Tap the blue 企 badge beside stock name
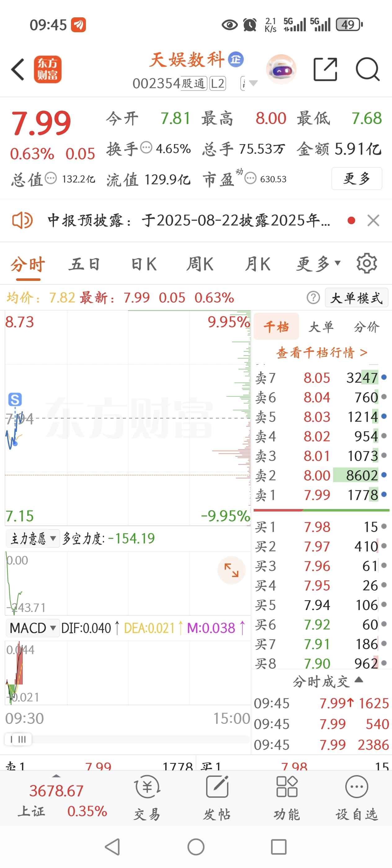 (236, 60)
